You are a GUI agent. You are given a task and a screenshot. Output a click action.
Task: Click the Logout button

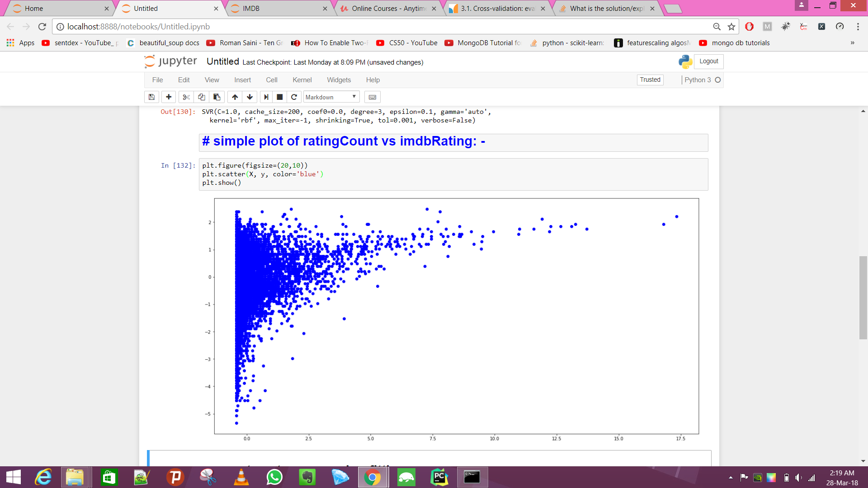(x=708, y=61)
